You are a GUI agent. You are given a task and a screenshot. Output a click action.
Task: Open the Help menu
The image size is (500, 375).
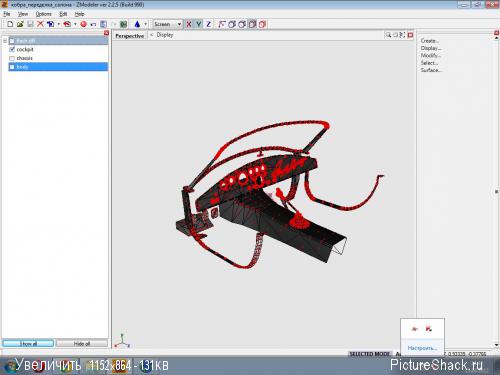[x=79, y=14]
